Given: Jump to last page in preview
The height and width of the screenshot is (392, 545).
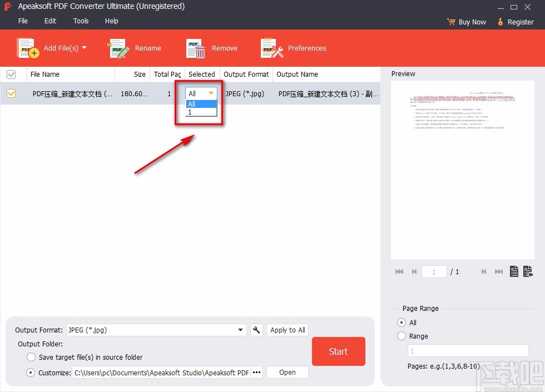Looking at the screenshot, I should pyautogui.click(x=498, y=271).
